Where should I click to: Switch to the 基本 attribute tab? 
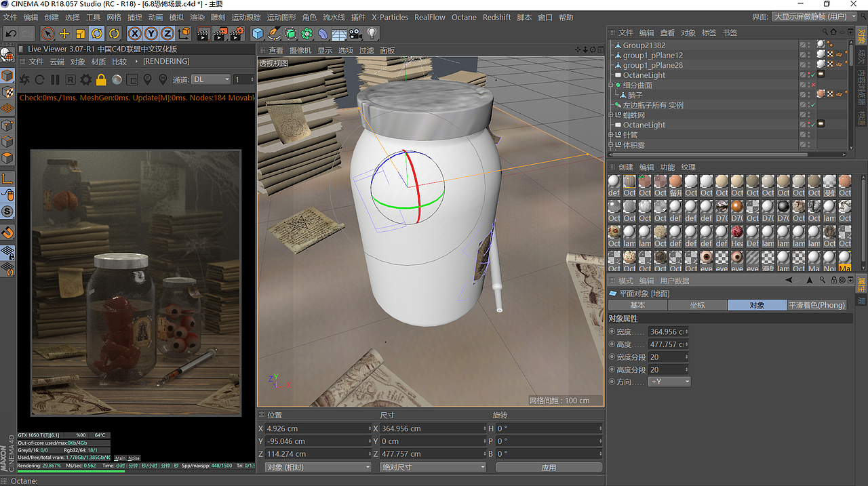[x=637, y=305]
